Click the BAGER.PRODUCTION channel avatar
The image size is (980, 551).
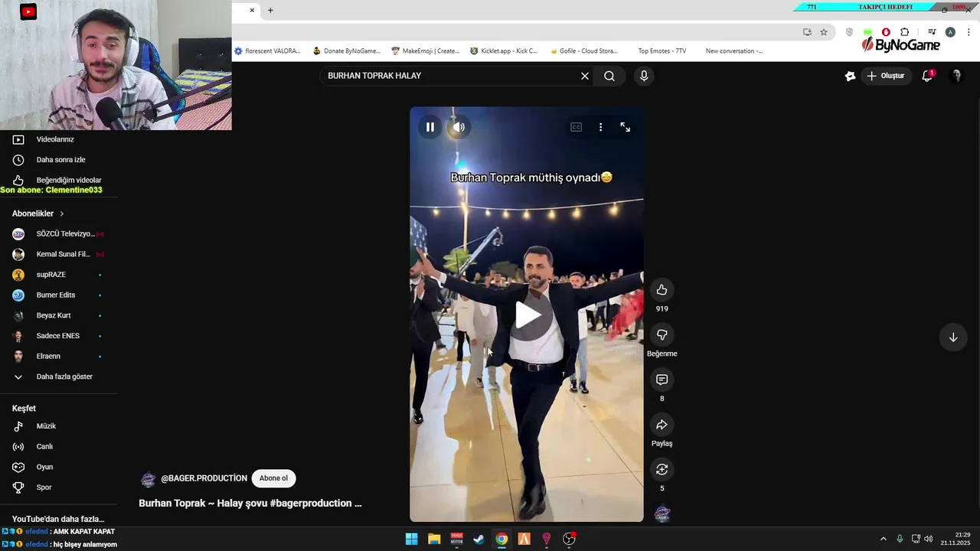(148, 480)
